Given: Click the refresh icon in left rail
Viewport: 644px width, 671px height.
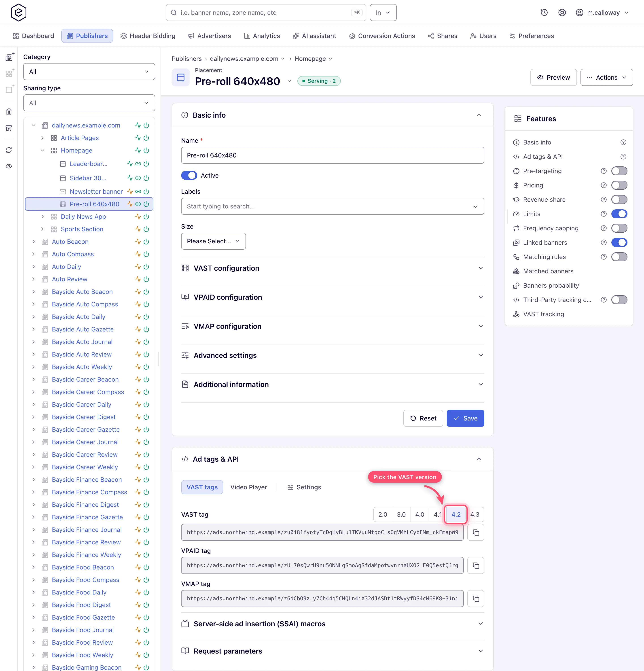Looking at the screenshot, I should pyautogui.click(x=9, y=150).
